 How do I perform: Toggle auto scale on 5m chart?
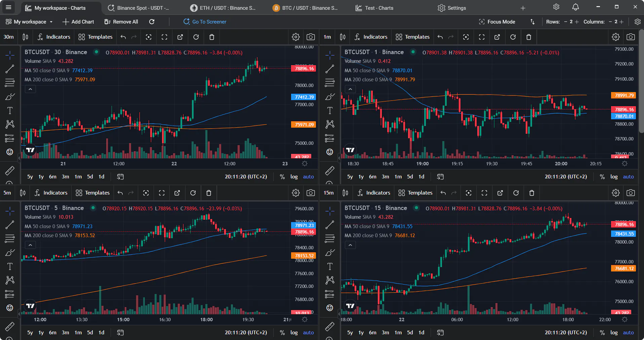(x=308, y=333)
